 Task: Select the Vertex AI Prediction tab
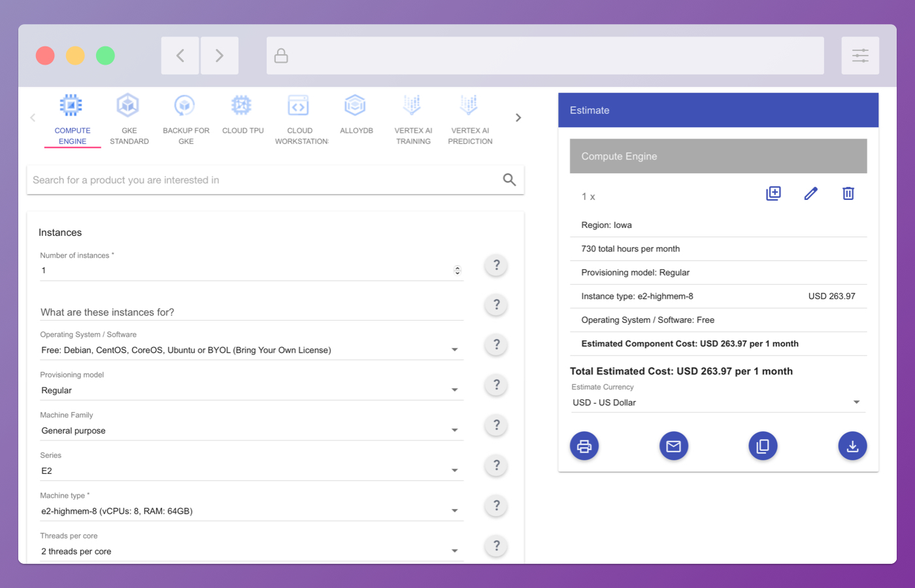[471, 120]
